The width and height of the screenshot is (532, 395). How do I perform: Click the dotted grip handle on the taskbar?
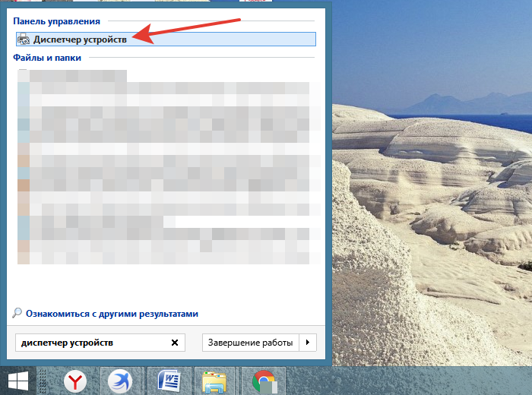43,381
